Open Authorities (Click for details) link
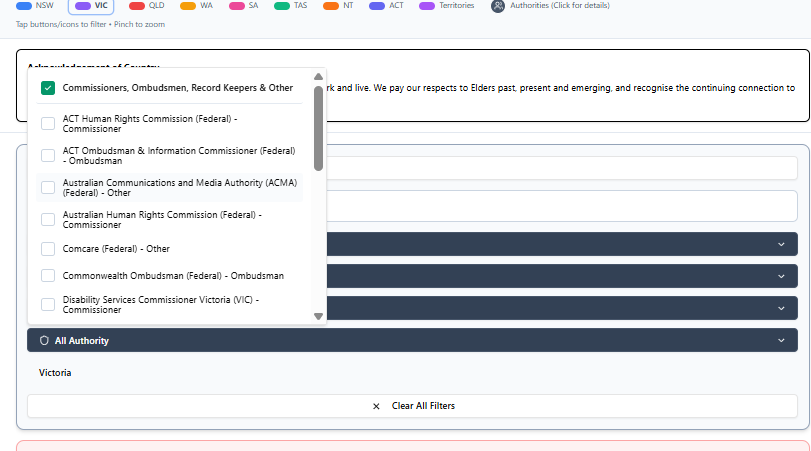811x451 pixels. [560, 6]
